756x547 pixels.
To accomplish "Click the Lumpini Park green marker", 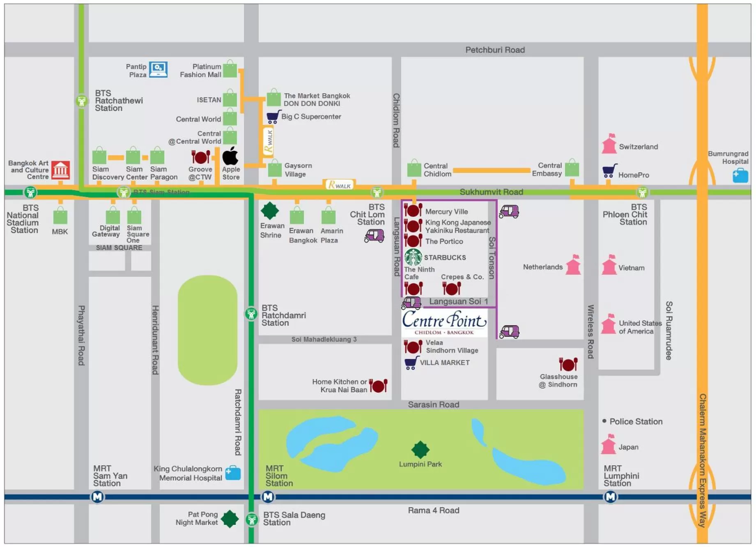I will 420,449.
